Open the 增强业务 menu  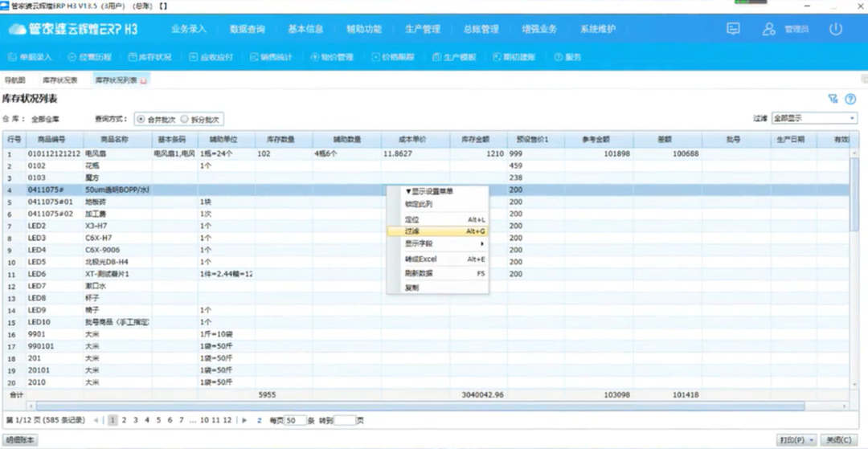[x=539, y=29]
